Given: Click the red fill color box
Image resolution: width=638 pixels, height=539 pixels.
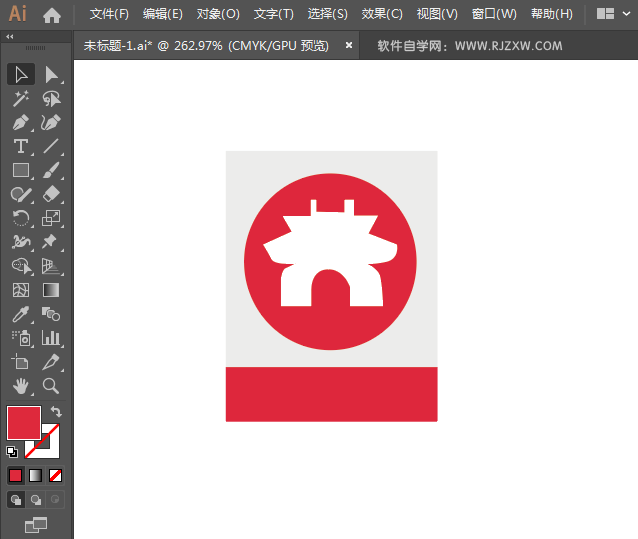Looking at the screenshot, I should coord(24,423).
